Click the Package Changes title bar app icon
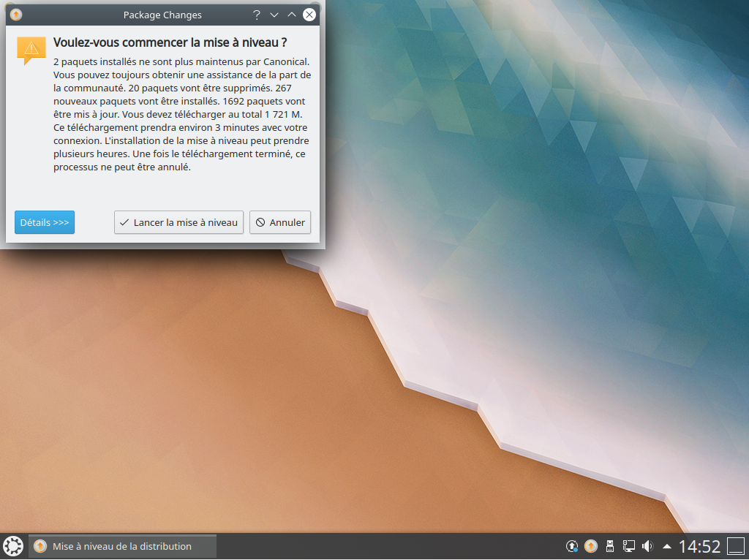The image size is (749, 560). [x=16, y=15]
